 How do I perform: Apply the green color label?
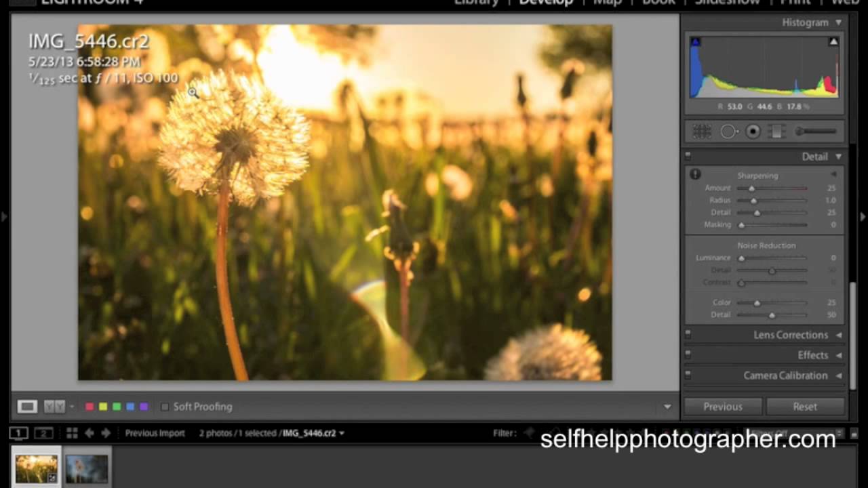click(117, 407)
